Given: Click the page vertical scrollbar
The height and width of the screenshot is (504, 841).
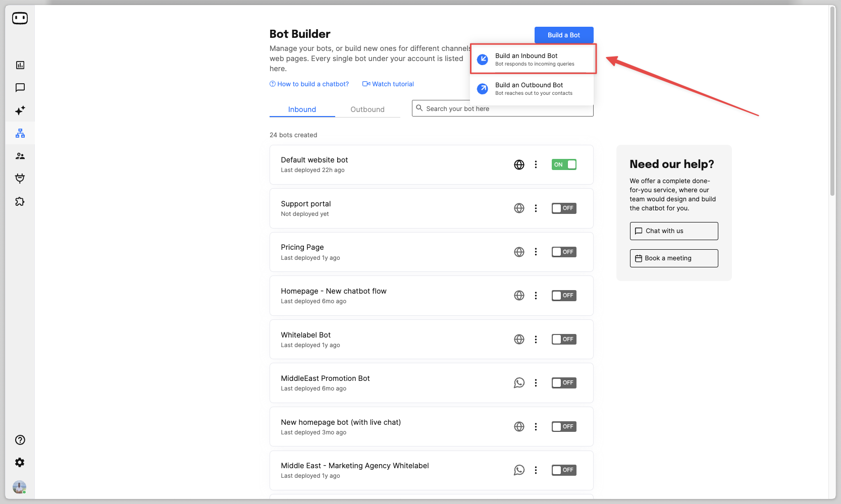Looking at the screenshot, I should click(832, 101).
